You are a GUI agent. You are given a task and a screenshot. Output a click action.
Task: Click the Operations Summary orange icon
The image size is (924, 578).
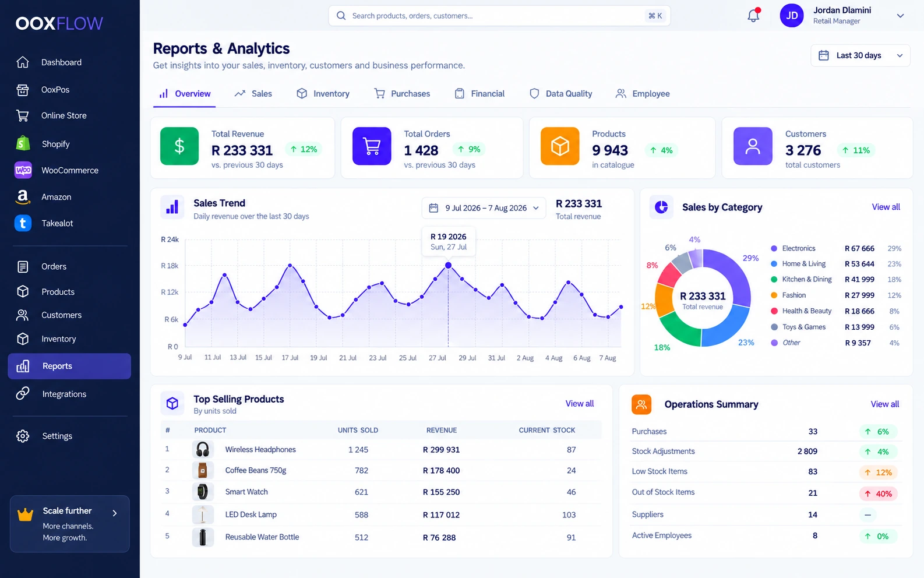pos(641,404)
